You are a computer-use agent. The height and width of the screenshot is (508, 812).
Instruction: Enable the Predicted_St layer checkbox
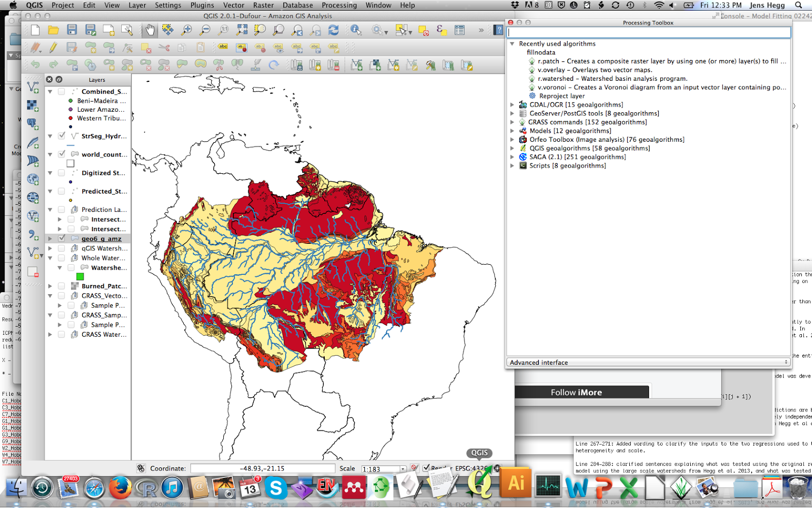pyautogui.click(x=61, y=191)
